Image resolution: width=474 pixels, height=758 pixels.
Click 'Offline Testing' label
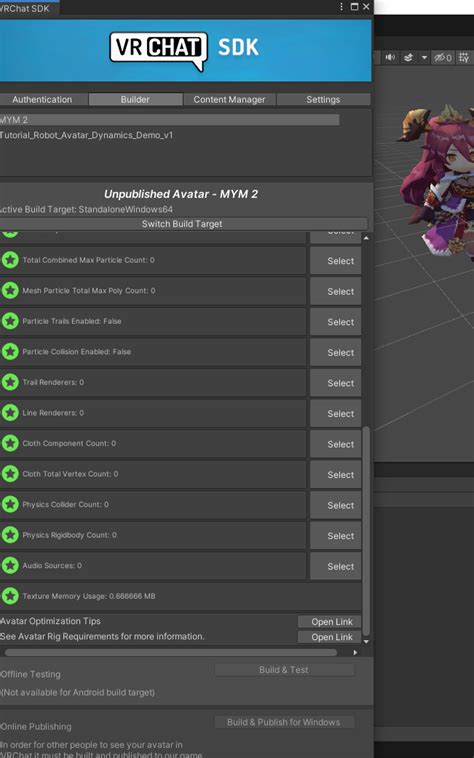tap(30, 674)
